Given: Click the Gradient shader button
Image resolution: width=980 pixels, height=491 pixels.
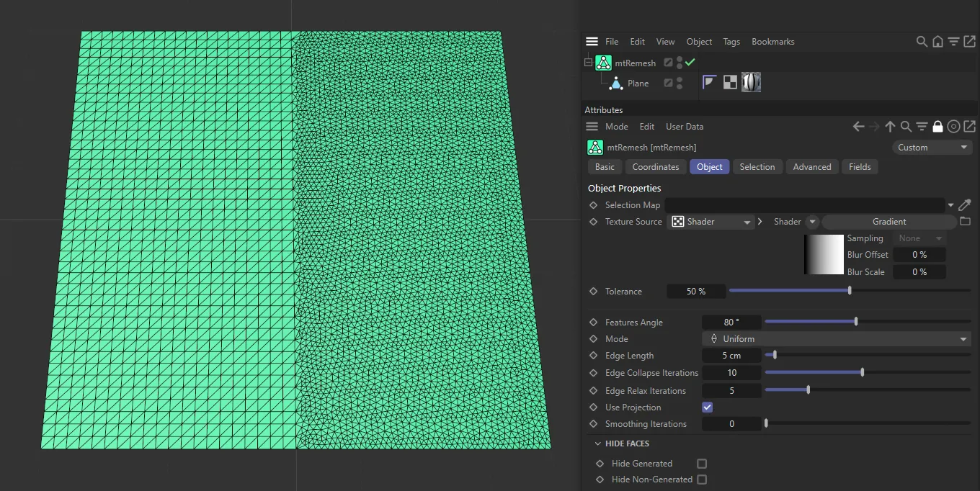Looking at the screenshot, I should 889,221.
